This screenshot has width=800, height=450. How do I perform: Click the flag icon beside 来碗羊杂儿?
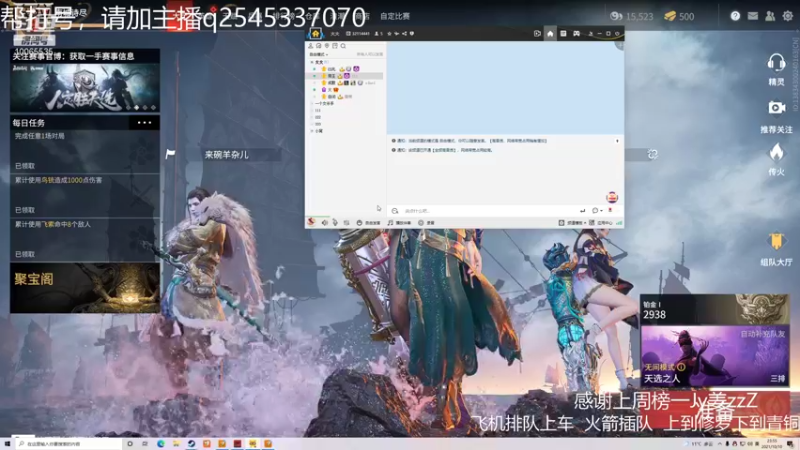(x=170, y=154)
